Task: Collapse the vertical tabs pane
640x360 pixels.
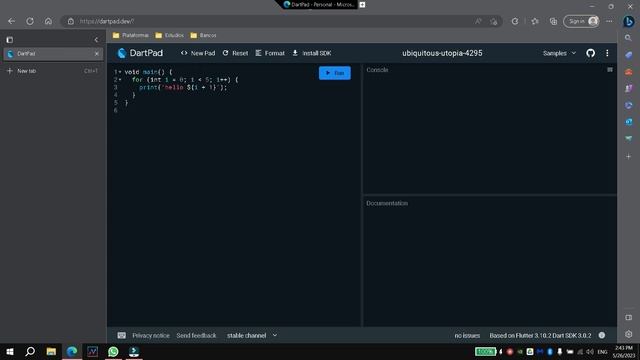Action: point(96,40)
